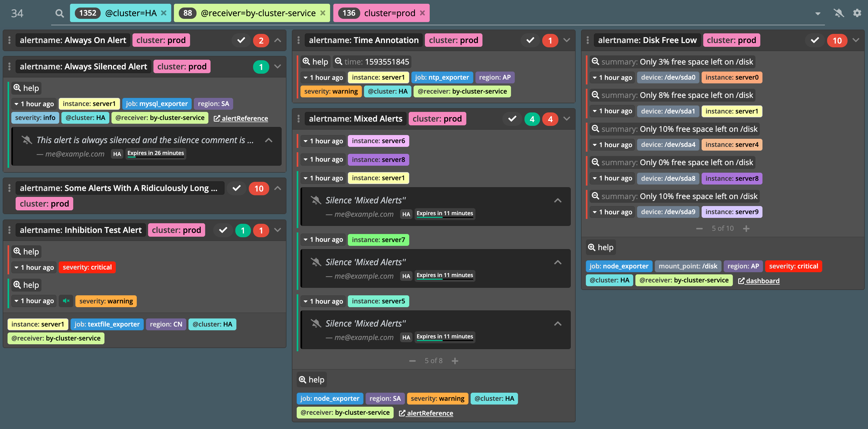Click the instance: server7 label
Viewport: 868px width, 429px height.
[x=378, y=240]
